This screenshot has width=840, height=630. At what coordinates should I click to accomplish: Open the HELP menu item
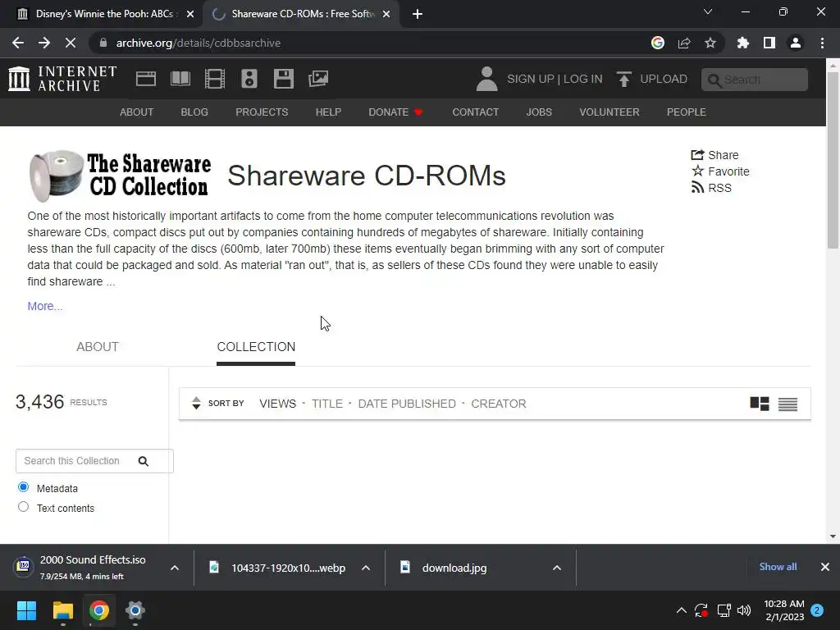click(x=328, y=112)
